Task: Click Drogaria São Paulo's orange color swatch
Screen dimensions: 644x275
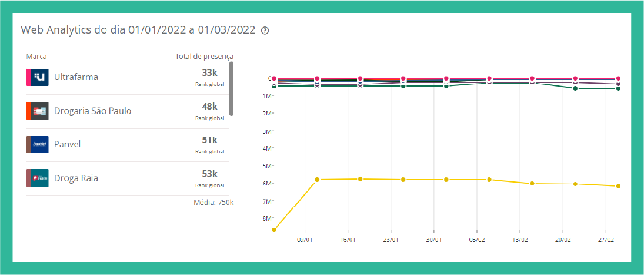Action: tap(28, 111)
